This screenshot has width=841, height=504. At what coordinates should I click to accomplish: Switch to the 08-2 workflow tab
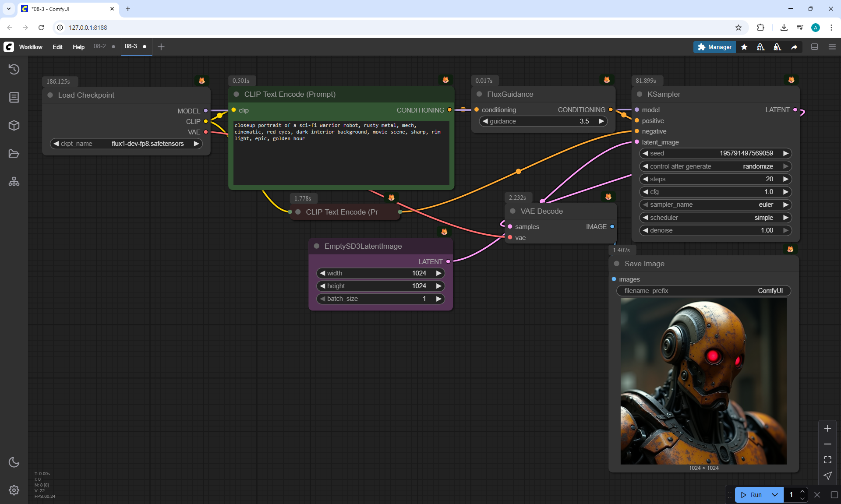[100, 46]
